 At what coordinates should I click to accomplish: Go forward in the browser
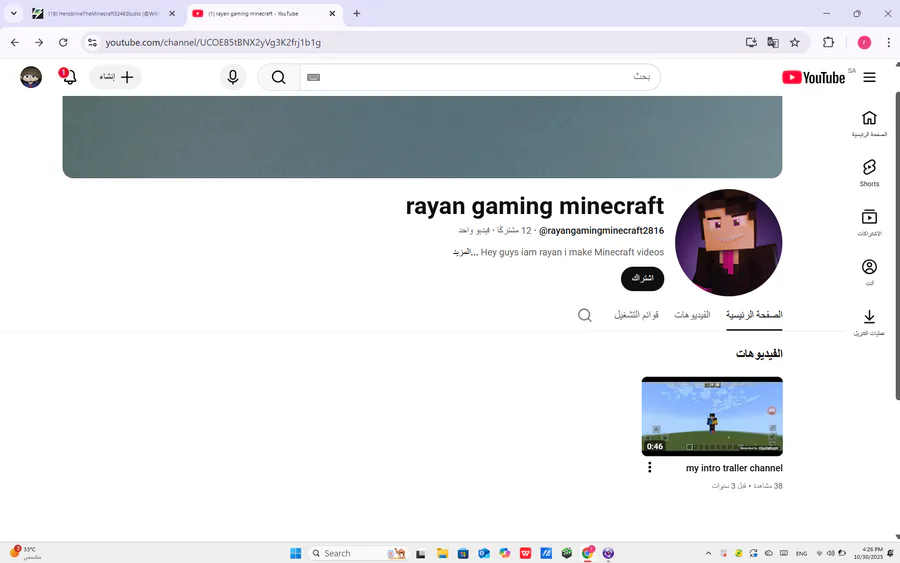coord(39,42)
